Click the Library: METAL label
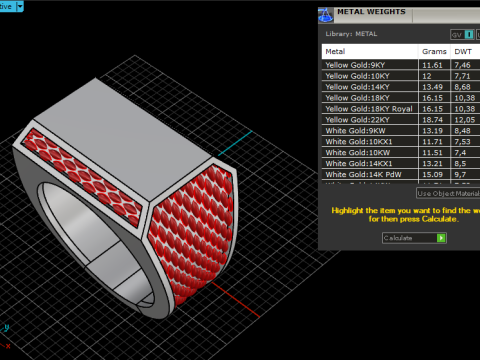480x360 pixels. click(351, 34)
